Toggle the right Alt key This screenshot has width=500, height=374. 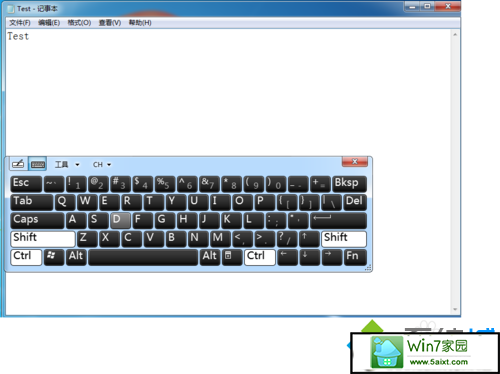click(x=210, y=257)
